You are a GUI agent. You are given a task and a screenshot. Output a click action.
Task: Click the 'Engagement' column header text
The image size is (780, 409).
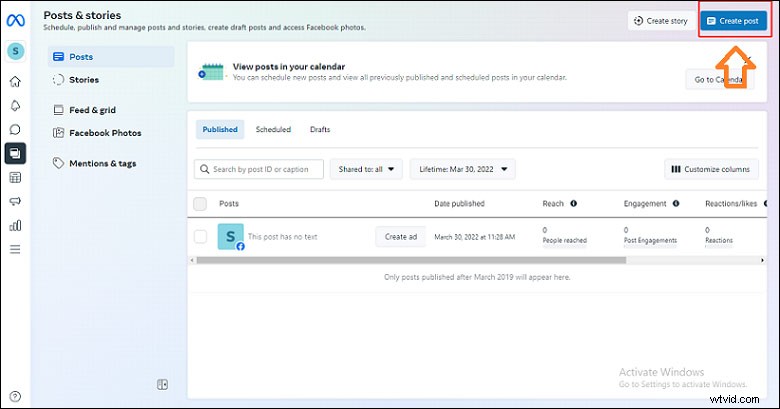645,204
